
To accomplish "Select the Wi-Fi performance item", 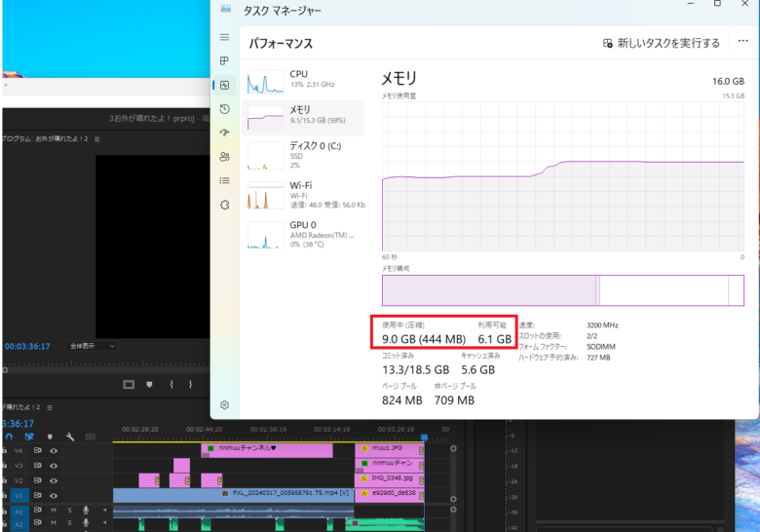I will (302, 192).
